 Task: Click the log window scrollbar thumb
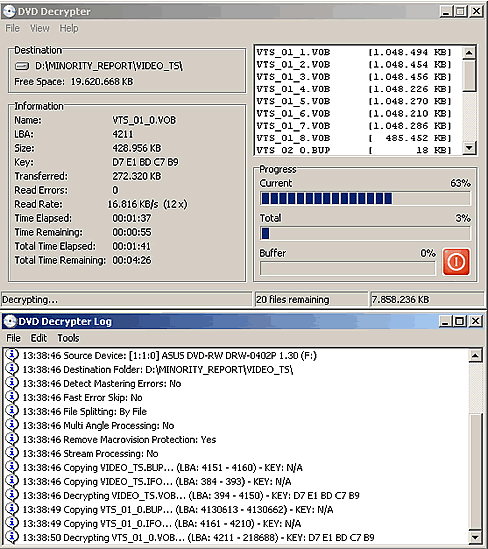coord(475,472)
